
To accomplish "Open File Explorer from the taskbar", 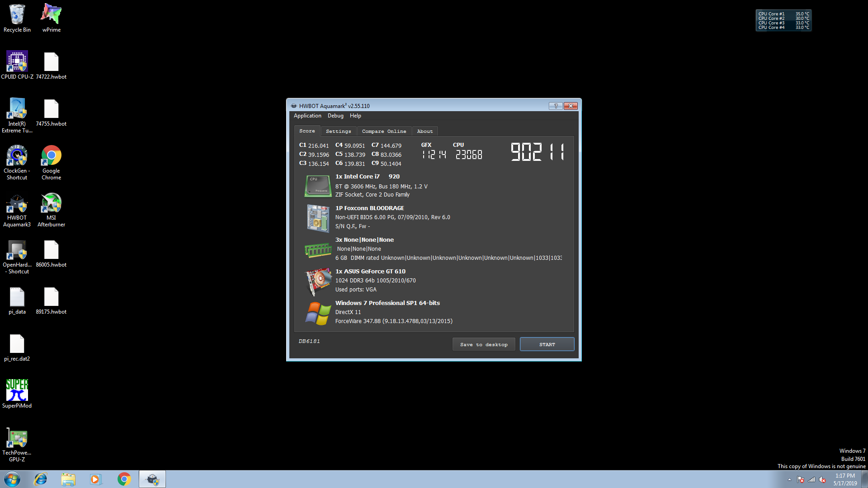I will (68, 479).
